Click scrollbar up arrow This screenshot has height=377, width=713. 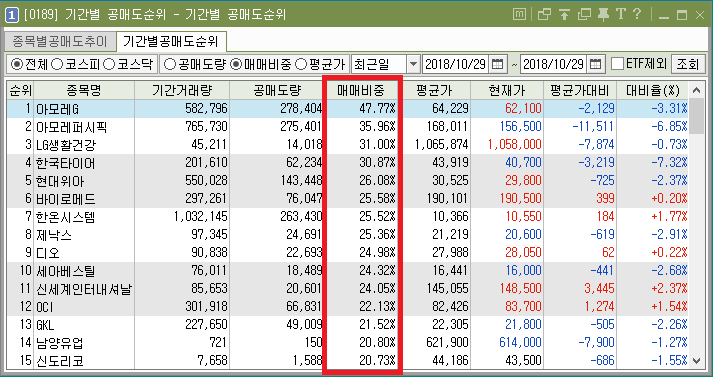pos(697,90)
